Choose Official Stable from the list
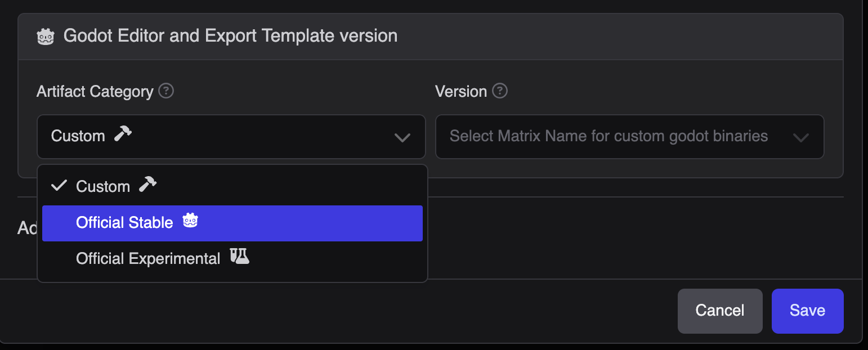 point(232,223)
